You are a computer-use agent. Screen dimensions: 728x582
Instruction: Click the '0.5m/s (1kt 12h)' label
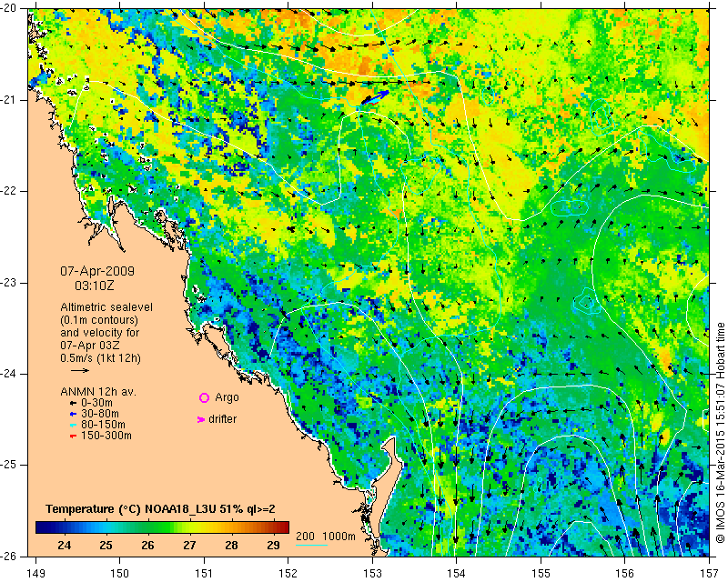[101, 358]
